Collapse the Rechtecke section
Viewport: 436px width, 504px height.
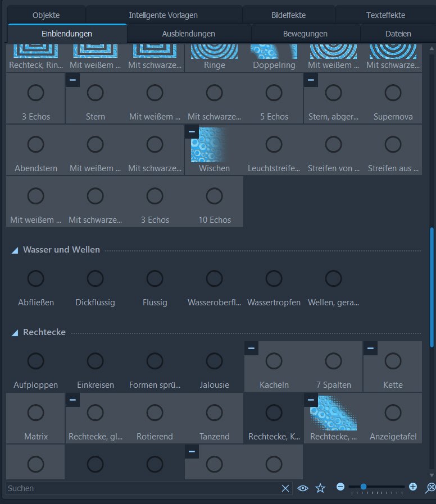[15, 333]
